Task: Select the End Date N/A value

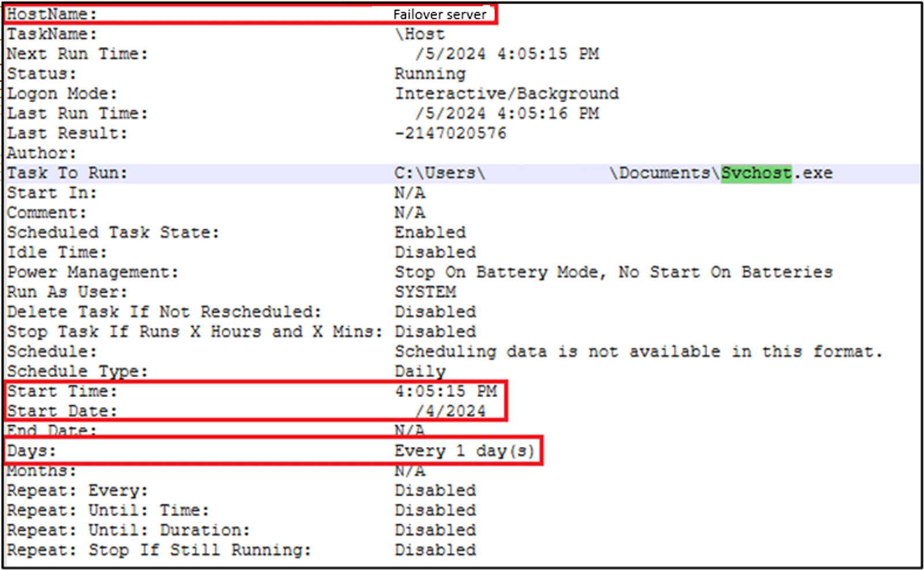Action: [409, 431]
